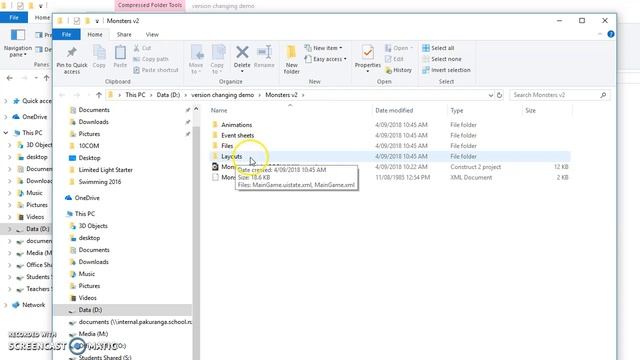This screenshot has width=640, height=360.
Task: Click Select all in ribbon
Action: [438, 48]
